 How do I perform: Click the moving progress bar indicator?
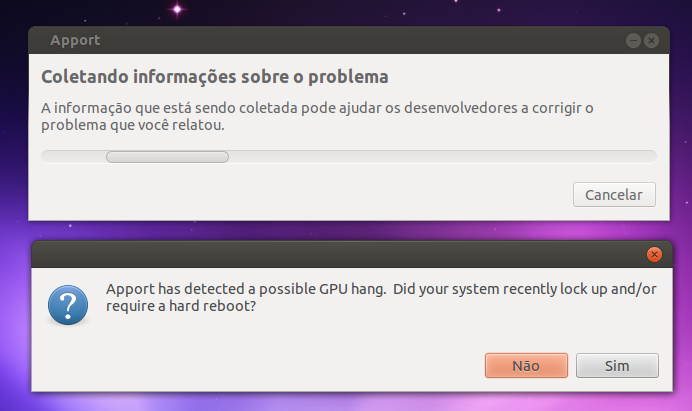[x=167, y=157]
